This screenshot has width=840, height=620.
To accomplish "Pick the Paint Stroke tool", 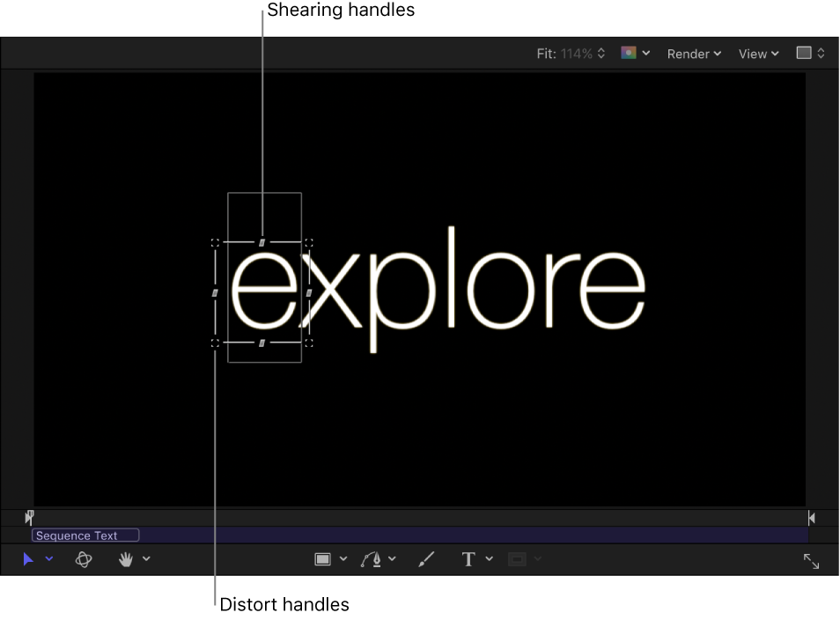I will [x=426, y=559].
